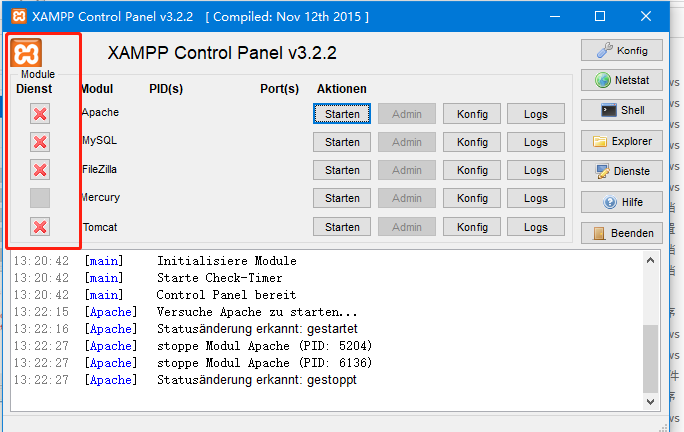Viewport: 684px width, 432px height.
Task: Open Netstat with the globe icon
Action: pyautogui.click(x=622, y=80)
